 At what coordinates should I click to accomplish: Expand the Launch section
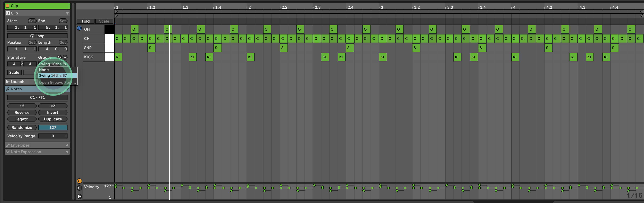point(18,82)
